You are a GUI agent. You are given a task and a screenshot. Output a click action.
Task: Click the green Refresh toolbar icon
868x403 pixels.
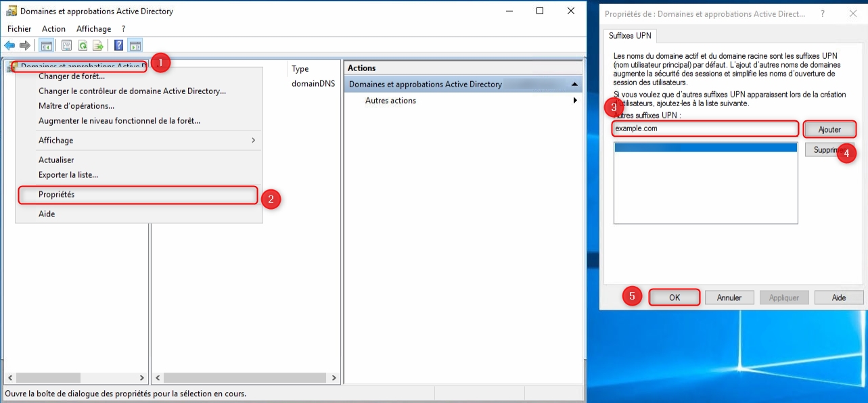click(83, 45)
